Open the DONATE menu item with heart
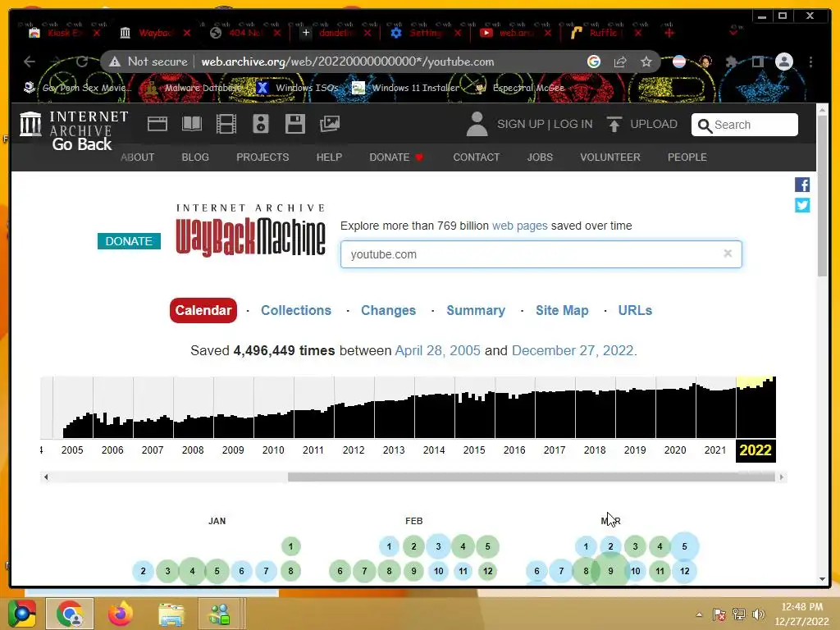The width and height of the screenshot is (840, 630). (396, 157)
